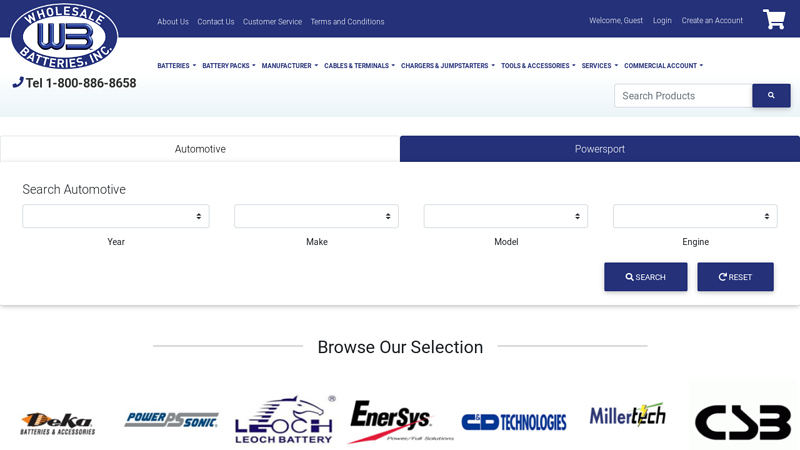Screen dimensions: 800x450
Task: Open the EnerSys brand logo
Action: tap(399, 421)
